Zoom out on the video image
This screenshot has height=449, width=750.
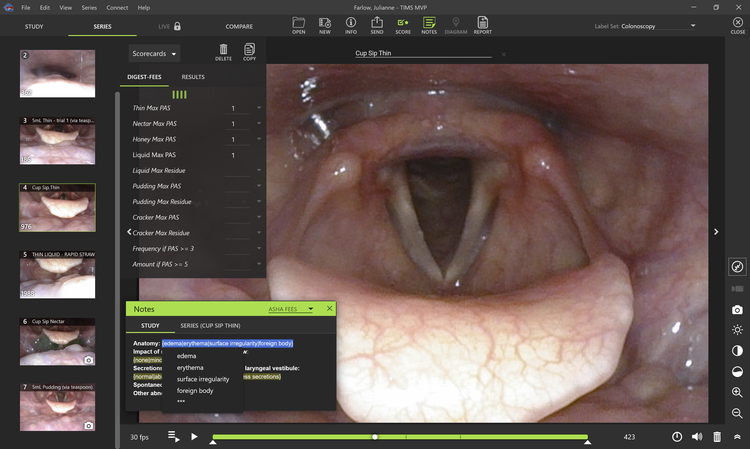pyautogui.click(x=737, y=413)
